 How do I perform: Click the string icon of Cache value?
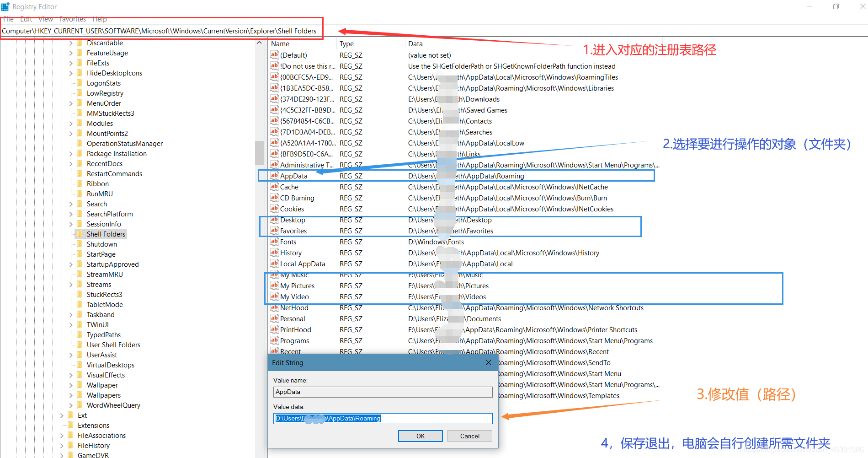[x=274, y=187]
